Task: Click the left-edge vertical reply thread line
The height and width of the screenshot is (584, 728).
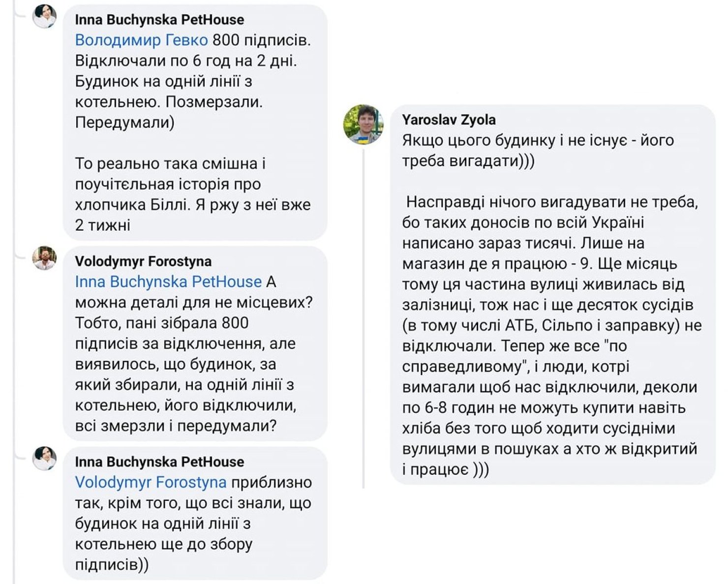Action: 14,344
